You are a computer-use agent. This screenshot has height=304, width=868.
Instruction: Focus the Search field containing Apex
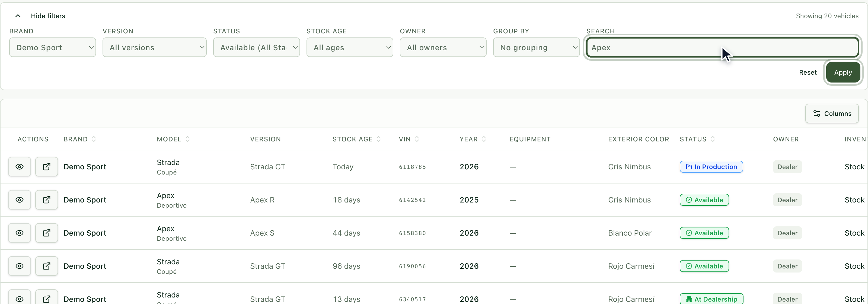(x=722, y=47)
